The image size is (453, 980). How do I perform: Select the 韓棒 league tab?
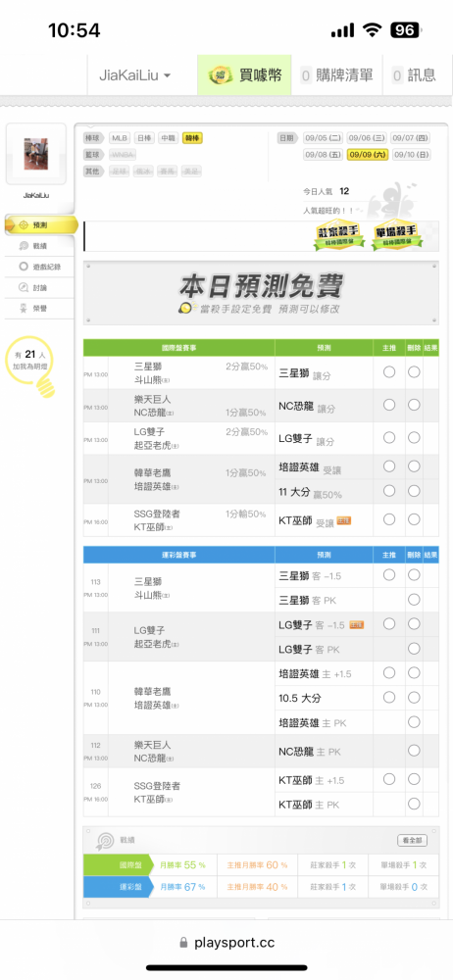click(x=192, y=138)
